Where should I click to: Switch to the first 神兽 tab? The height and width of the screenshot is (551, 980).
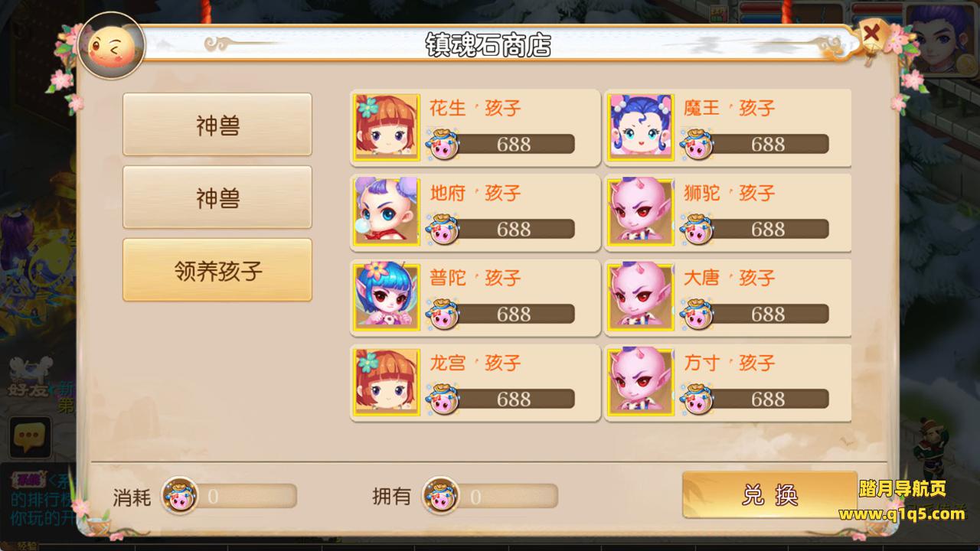[217, 125]
